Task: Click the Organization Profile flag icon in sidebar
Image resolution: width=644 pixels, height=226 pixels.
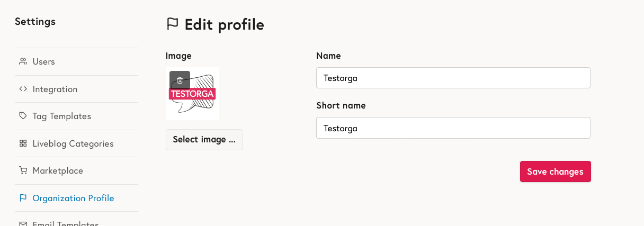Action: pyautogui.click(x=23, y=198)
